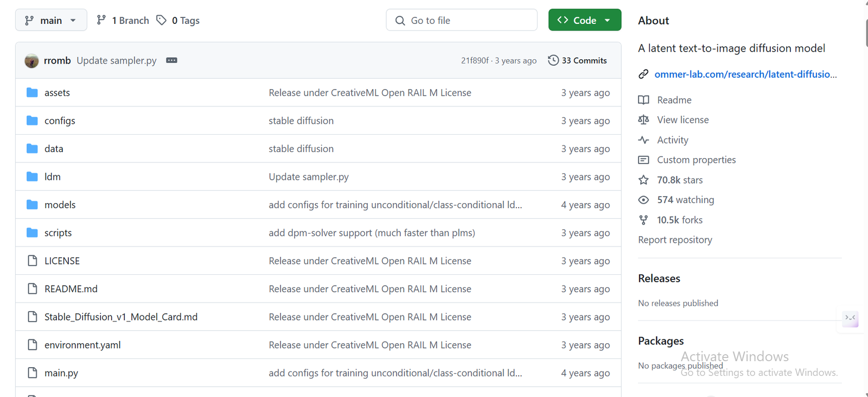View the 0 Tags list
868x397 pixels.
click(178, 21)
